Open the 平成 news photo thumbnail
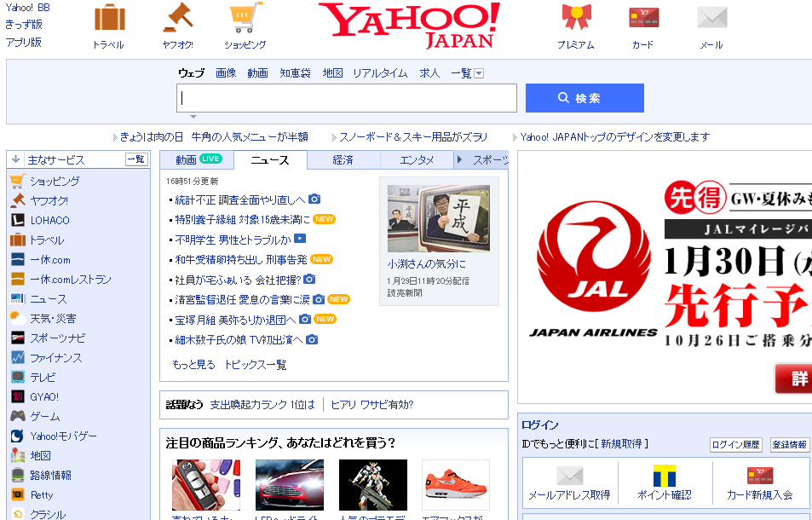812x520 pixels. 439,218
